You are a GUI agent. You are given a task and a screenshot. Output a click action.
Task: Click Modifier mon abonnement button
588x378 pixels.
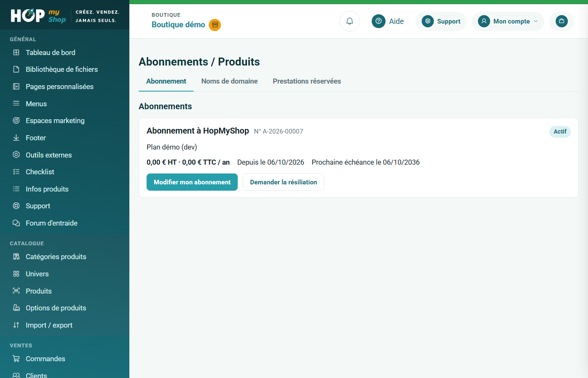192,182
